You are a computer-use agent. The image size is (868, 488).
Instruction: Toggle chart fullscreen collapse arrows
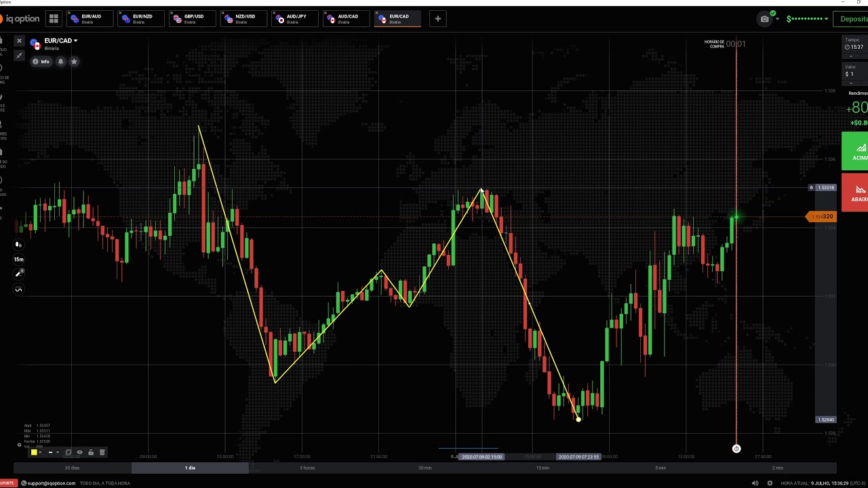click(x=19, y=56)
